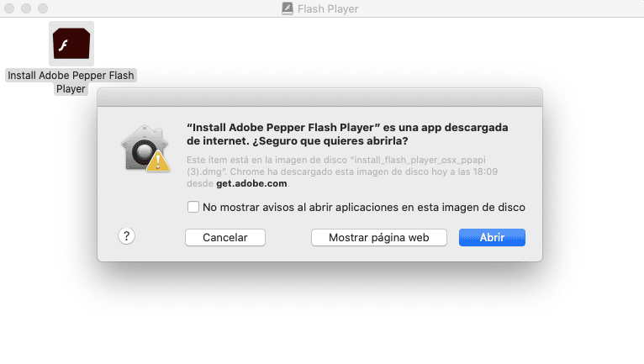Enable the 'No mostrar avisos' checkbox
This screenshot has width=644, height=364.
tap(193, 207)
